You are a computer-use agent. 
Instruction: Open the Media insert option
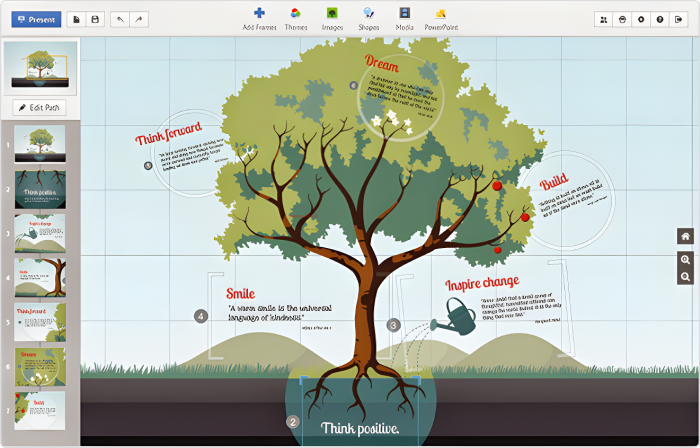(x=404, y=19)
